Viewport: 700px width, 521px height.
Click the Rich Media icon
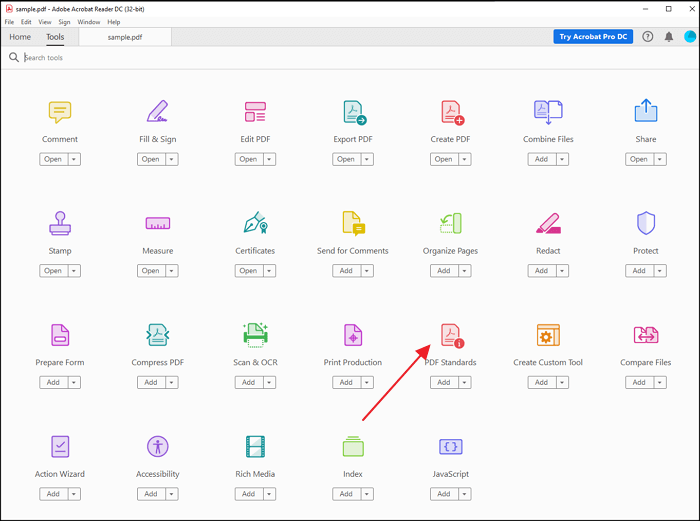pyautogui.click(x=255, y=446)
